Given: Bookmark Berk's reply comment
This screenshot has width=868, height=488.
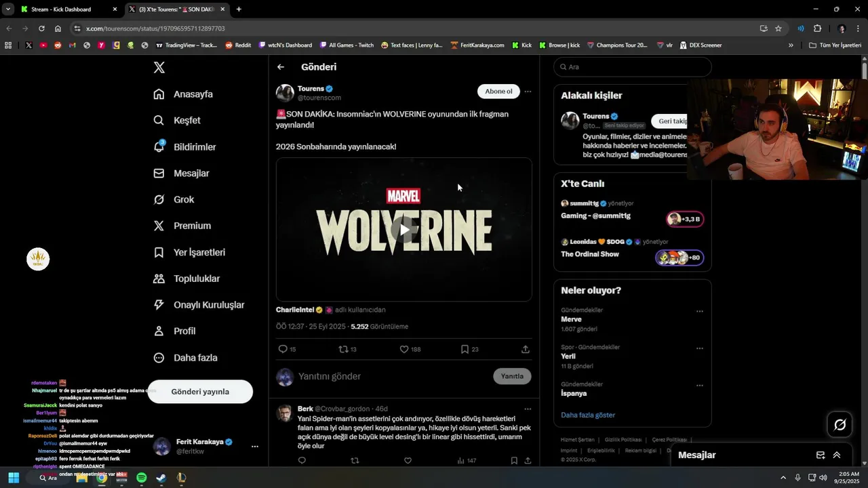Looking at the screenshot, I should 514,460.
